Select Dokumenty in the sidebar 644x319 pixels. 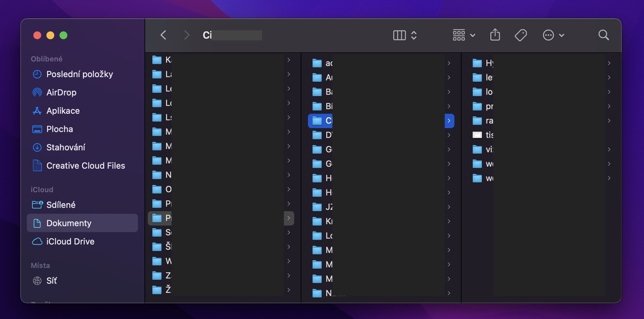coord(82,223)
